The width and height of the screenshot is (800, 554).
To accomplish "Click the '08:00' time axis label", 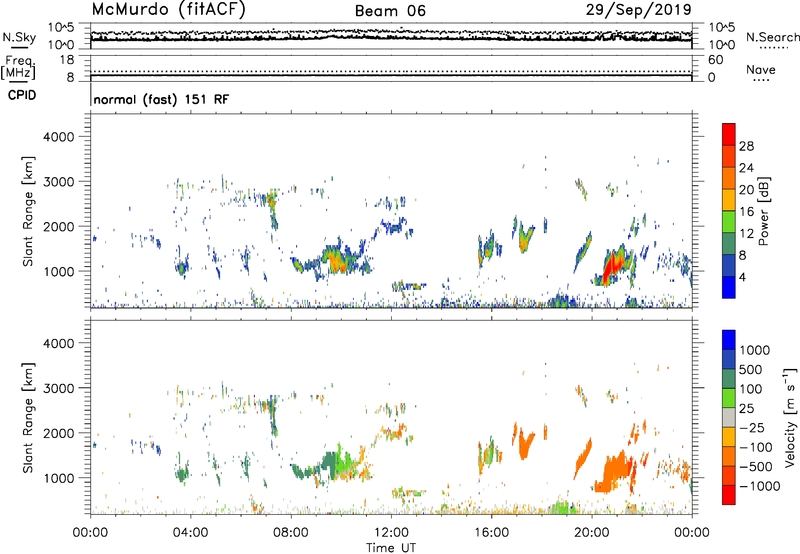I will [x=291, y=533].
